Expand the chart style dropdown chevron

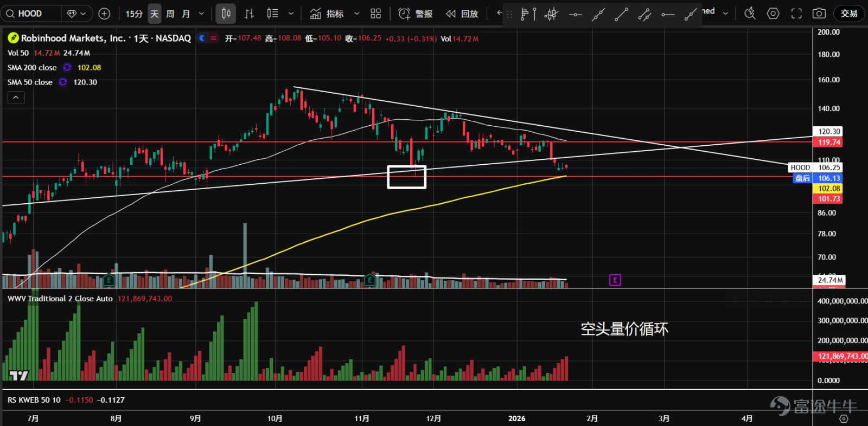(x=291, y=14)
